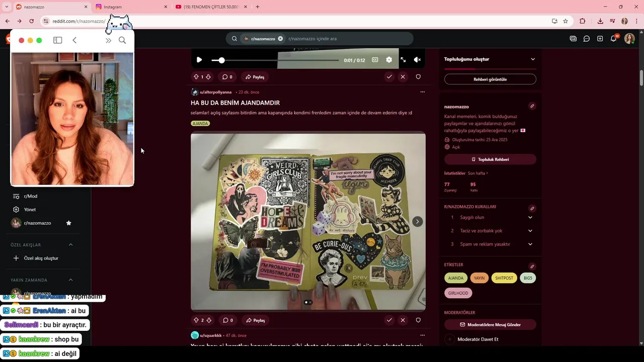
Task: Edit the Etiketler flair list
Action: click(x=532, y=266)
